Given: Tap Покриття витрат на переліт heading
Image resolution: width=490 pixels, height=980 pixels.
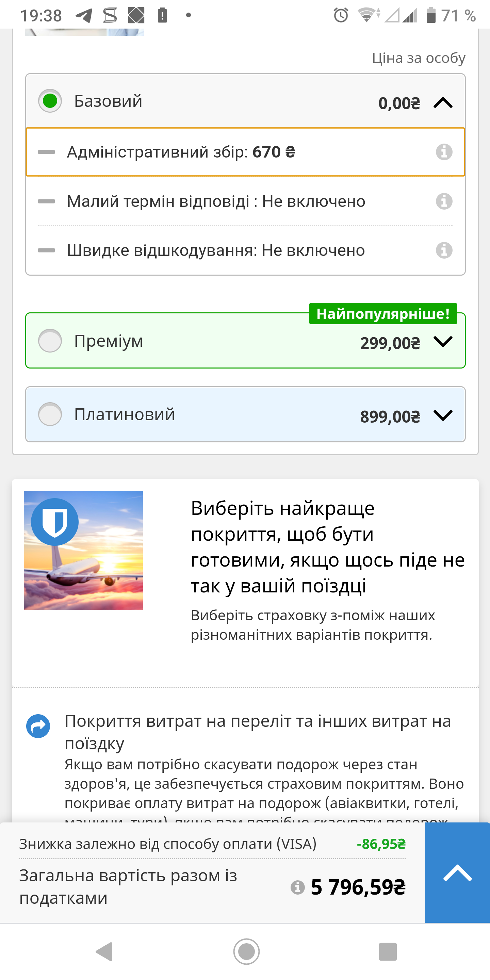Looking at the screenshot, I should point(258,732).
